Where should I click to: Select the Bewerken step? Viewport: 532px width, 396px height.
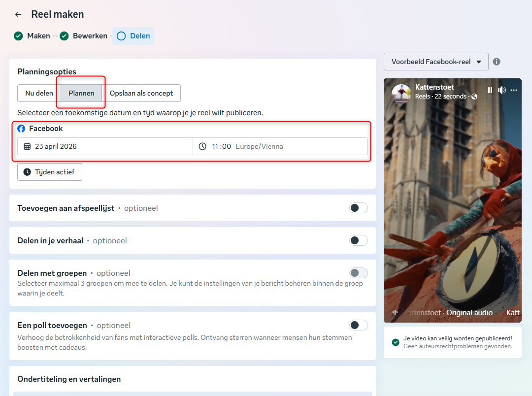(83, 36)
